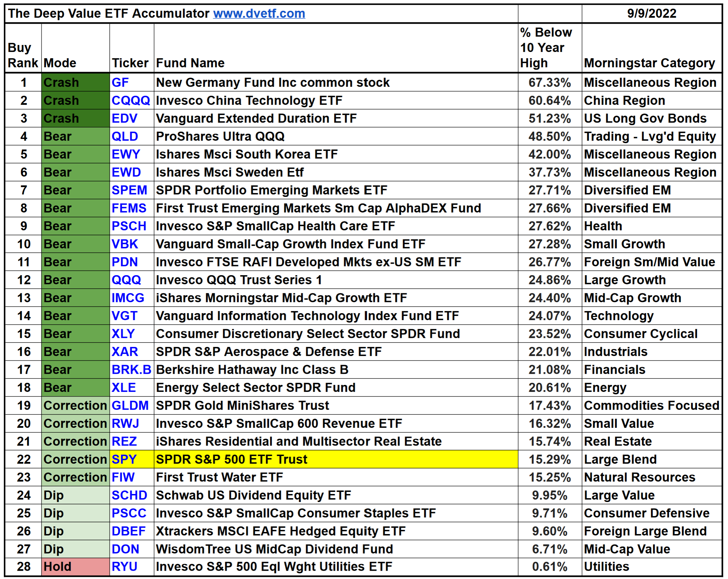Screen dimensions: 728x579
Task: Click the Bear mode cell for QLD
Action: (x=76, y=137)
